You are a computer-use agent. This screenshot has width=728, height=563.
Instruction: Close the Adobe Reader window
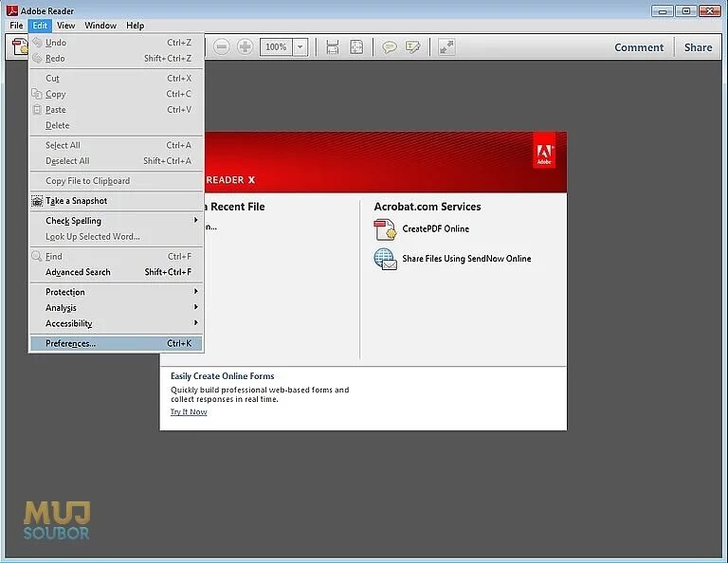click(x=710, y=10)
